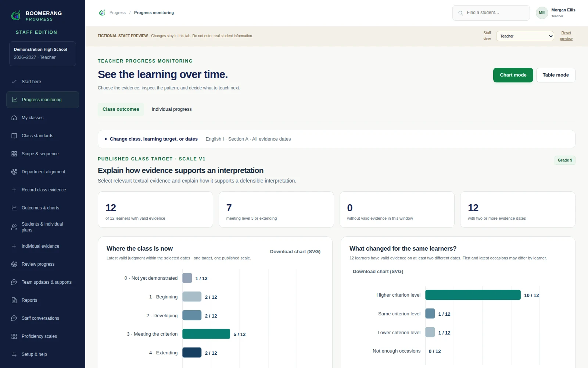Screen dimensions: 588x368
Task: Click the Setup & help sliders icon
Action: click(x=14, y=354)
